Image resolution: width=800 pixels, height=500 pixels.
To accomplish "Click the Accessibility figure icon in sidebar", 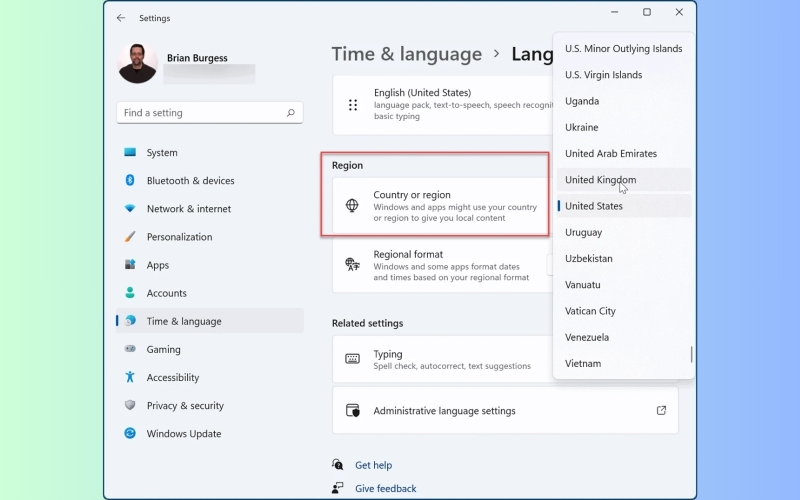I will click(130, 377).
